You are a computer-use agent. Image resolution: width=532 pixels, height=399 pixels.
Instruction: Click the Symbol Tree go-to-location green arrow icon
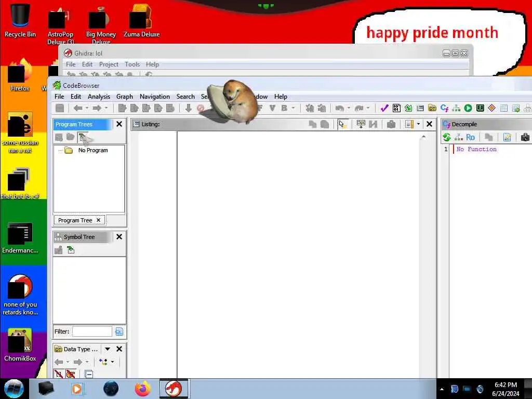point(71,250)
